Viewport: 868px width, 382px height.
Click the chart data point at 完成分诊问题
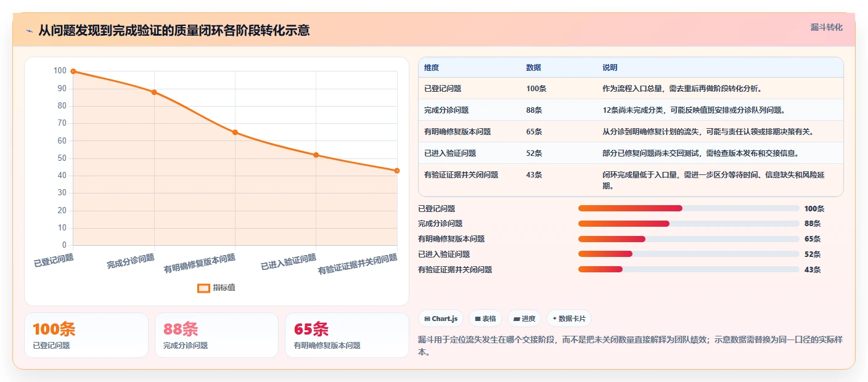(x=154, y=92)
